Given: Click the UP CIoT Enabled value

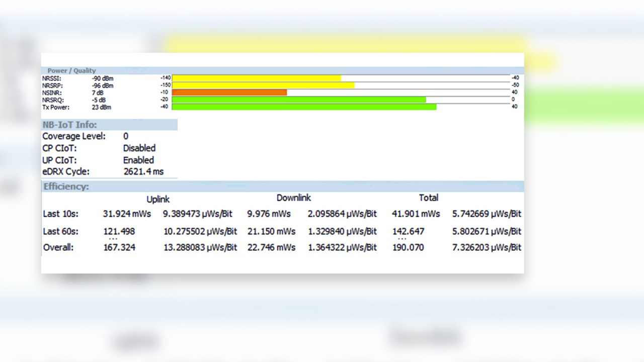Looking at the screenshot, I should click(138, 160).
